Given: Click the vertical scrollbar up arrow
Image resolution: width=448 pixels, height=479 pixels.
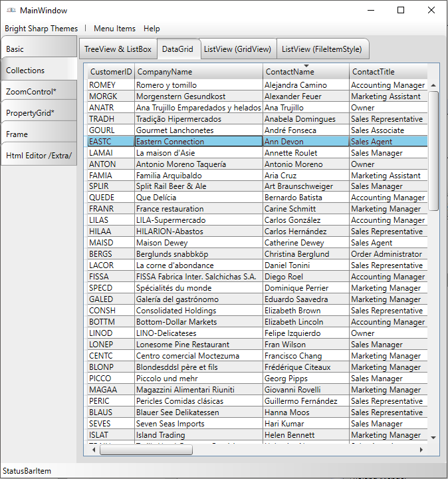Looking at the screenshot, I should [433, 85].
